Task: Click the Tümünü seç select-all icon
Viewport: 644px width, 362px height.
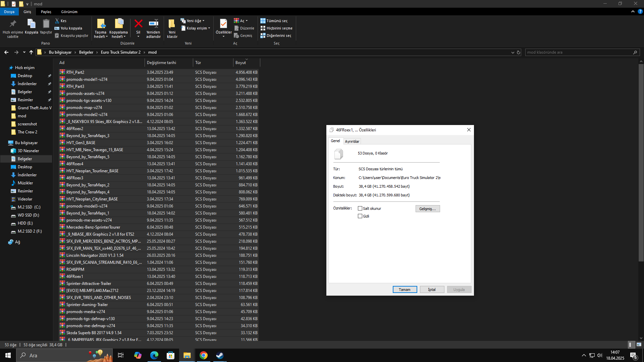Action: (263, 21)
